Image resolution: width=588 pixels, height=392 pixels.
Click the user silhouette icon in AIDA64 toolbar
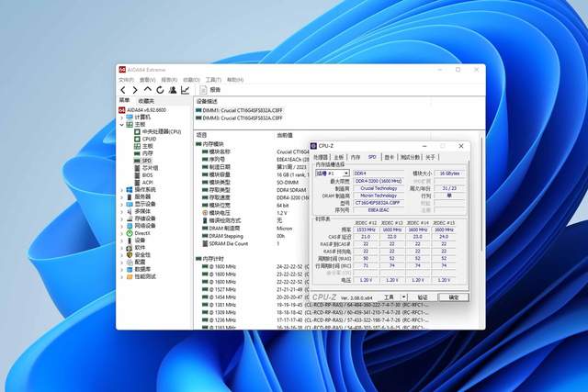point(173,90)
